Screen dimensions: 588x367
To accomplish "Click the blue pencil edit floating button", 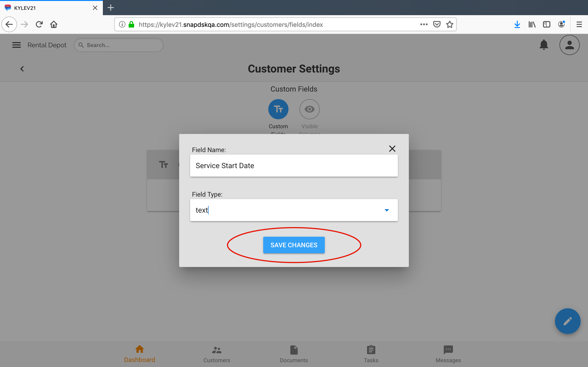I will point(567,321).
